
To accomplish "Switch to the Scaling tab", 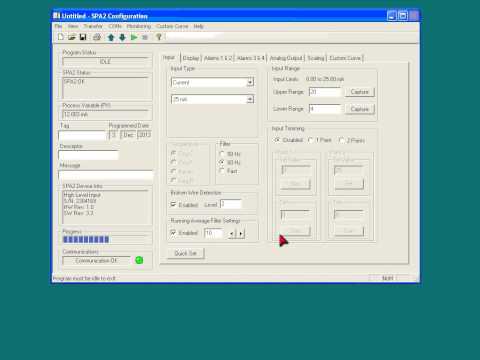I will (316, 58).
